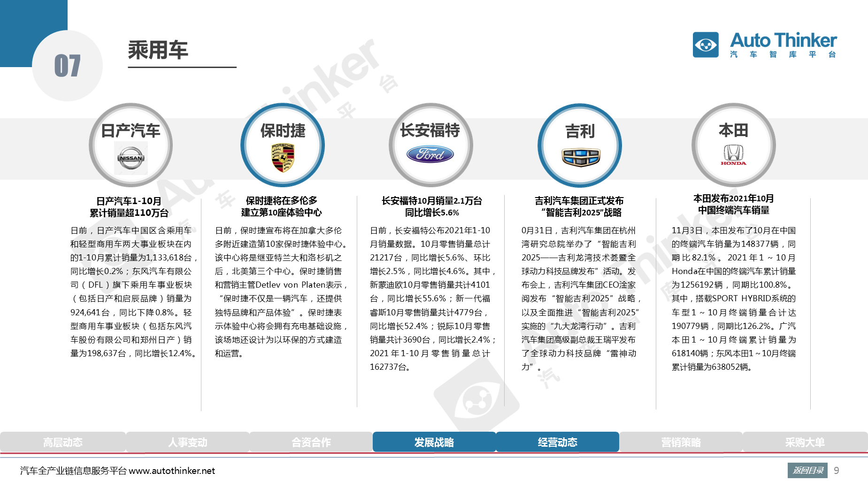Image resolution: width=868 pixels, height=488 pixels.
Task: Click the 07 section number circle
Action: pos(68,66)
